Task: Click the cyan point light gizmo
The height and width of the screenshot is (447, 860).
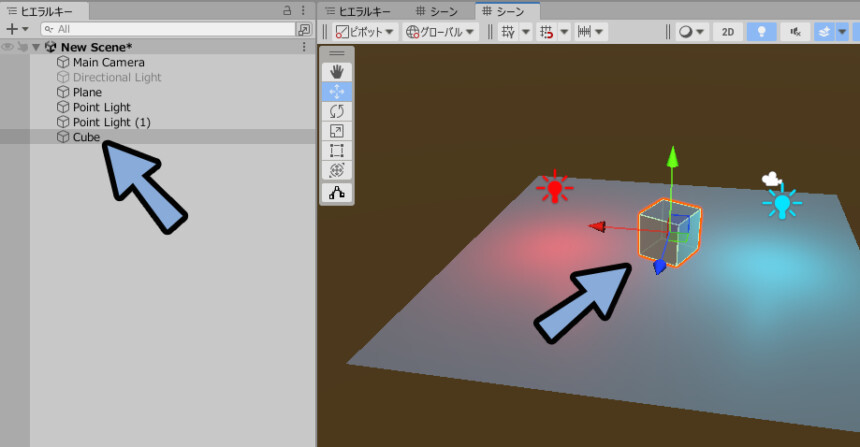Action: pyautogui.click(x=782, y=203)
